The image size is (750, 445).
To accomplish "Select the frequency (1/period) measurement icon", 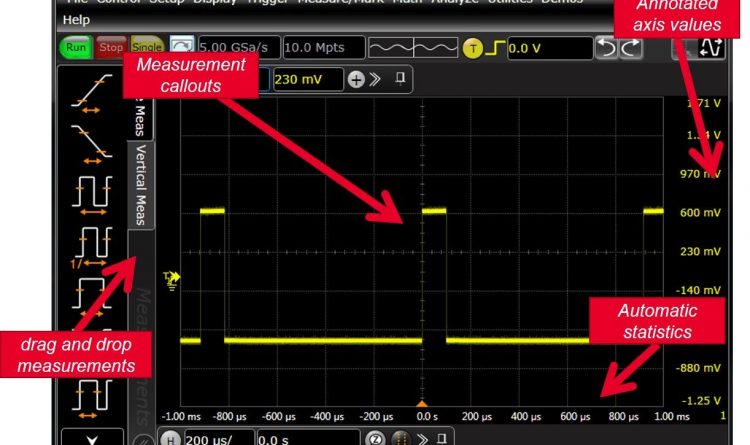I will 92,247.
